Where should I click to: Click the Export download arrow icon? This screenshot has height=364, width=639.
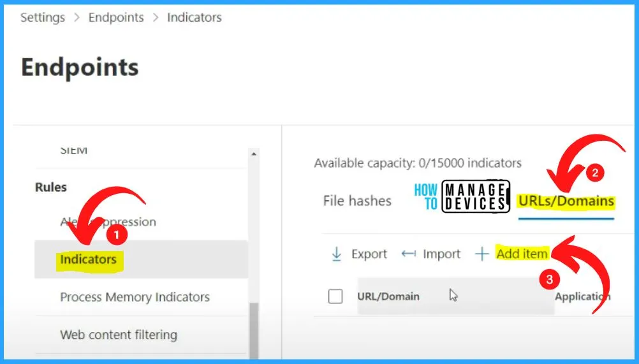pyautogui.click(x=337, y=254)
